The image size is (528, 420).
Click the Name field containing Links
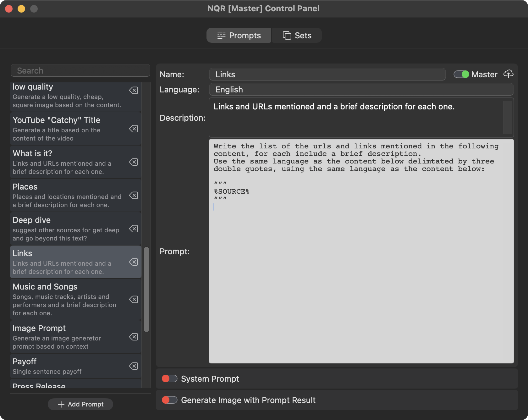[x=327, y=75]
